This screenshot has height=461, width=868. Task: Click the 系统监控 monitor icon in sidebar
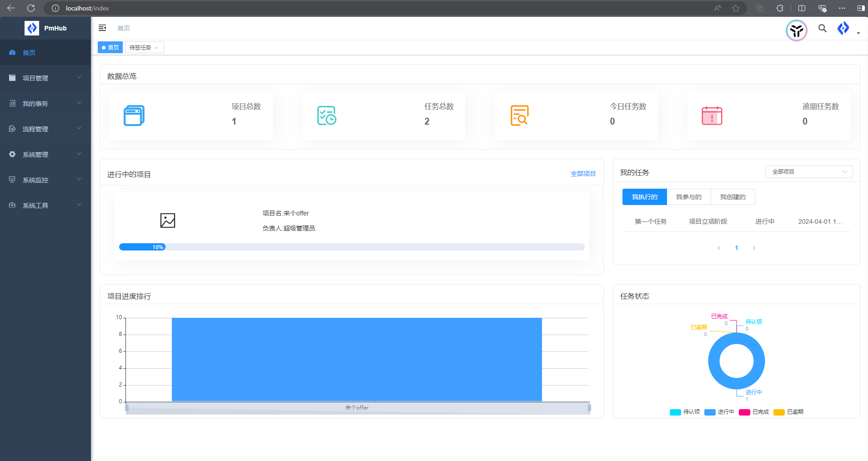click(x=12, y=180)
